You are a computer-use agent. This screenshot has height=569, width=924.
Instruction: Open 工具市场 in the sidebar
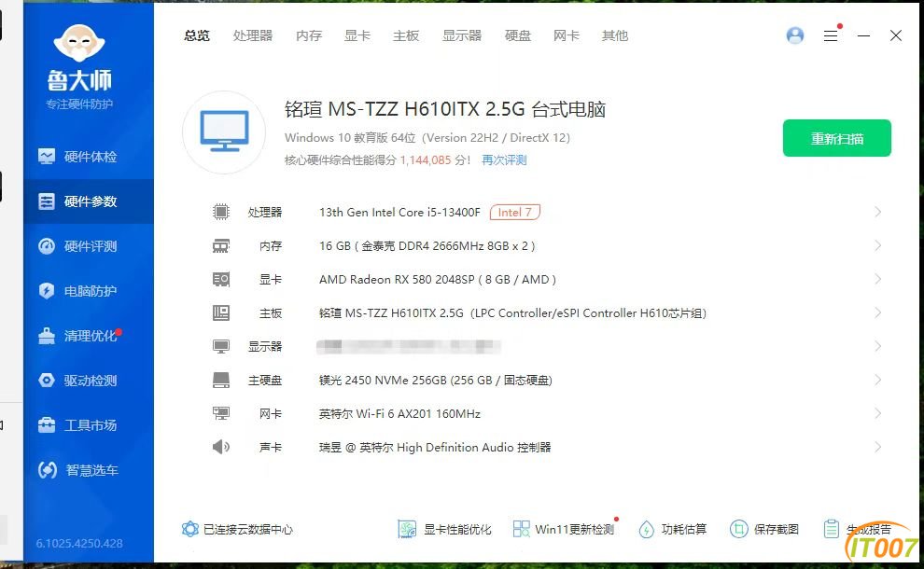[x=89, y=425]
